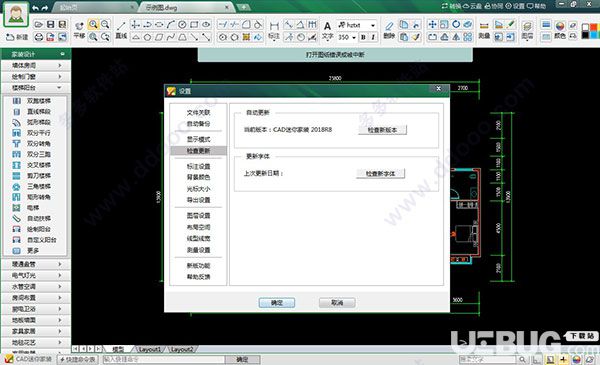Screen dimensions: 600x365
Task: Click the 快捷命令表 shortcut button
Action: click(x=78, y=359)
